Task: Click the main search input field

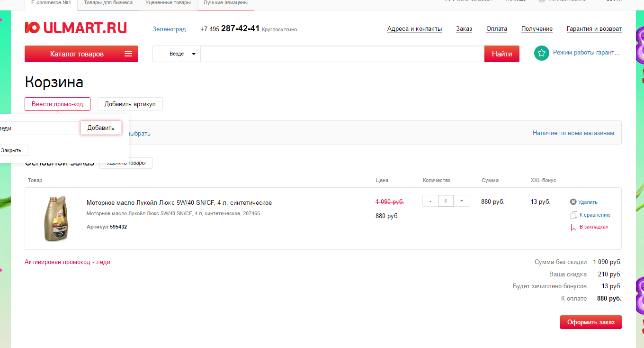Action: 342,54
